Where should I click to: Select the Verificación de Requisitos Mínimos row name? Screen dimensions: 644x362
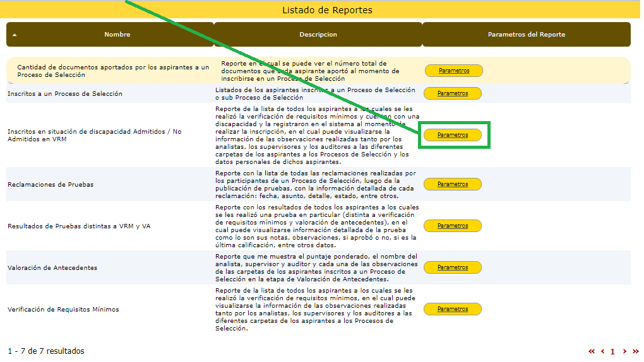63,310
